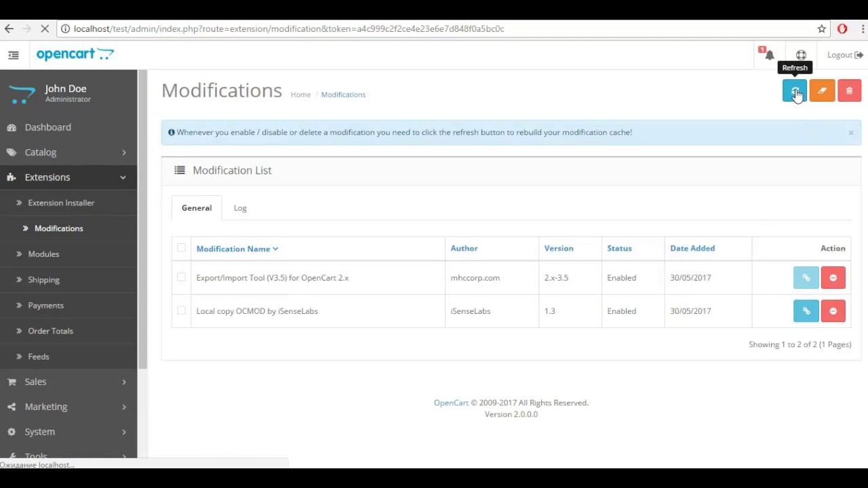Click the orange Clear modifications button
This screenshot has width=868, height=488.
(822, 91)
